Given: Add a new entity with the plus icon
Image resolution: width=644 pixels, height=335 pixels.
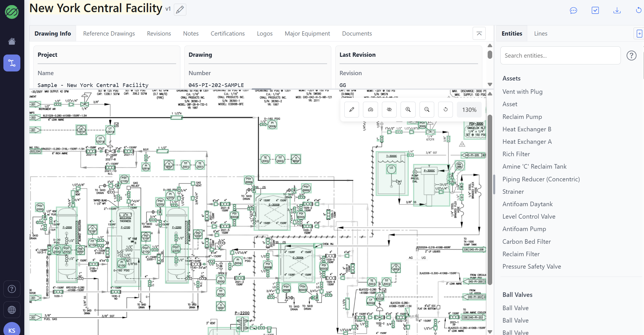Looking at the screenshot, I should tap(639, 33).
